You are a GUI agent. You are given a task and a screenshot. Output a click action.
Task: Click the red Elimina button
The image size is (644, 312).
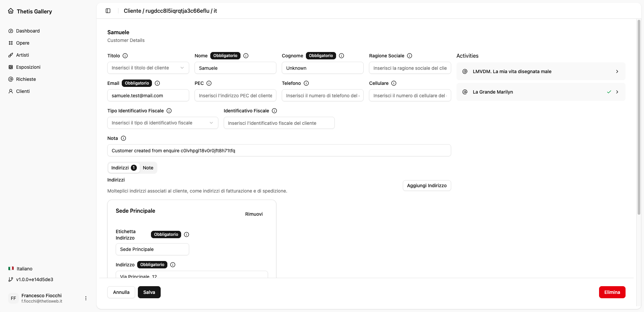[x=612, y=292]
